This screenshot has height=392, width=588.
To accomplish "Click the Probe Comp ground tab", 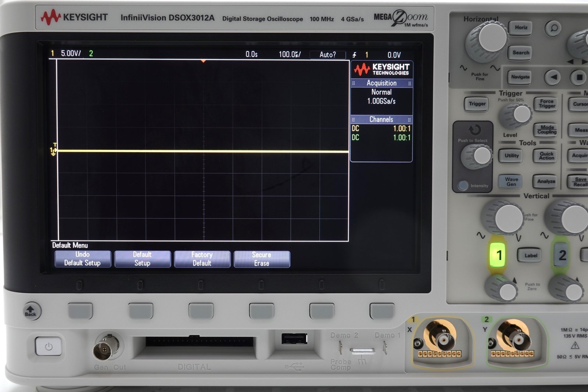I will [x=363, y=351].
